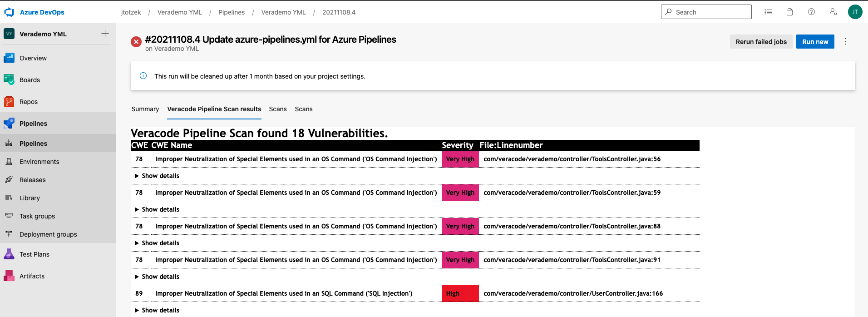
Task: Open the Artifacts icon in sidebar
Action: 9,276
